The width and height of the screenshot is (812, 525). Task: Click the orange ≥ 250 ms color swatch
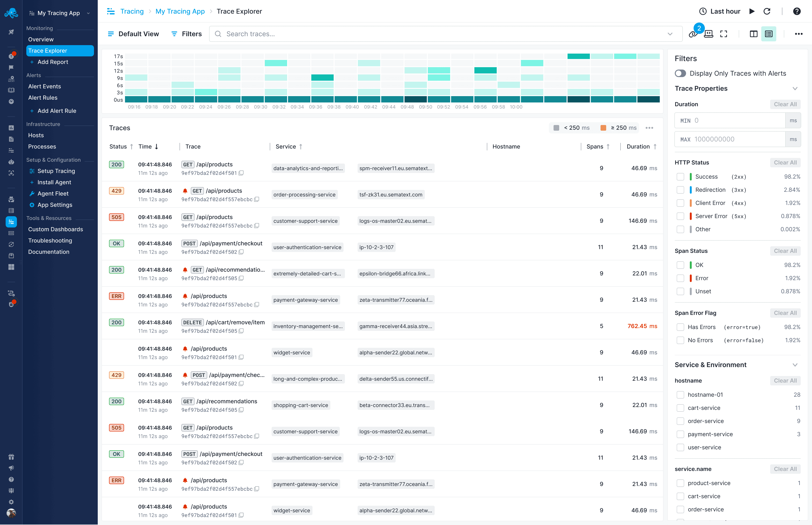[604, 128]
